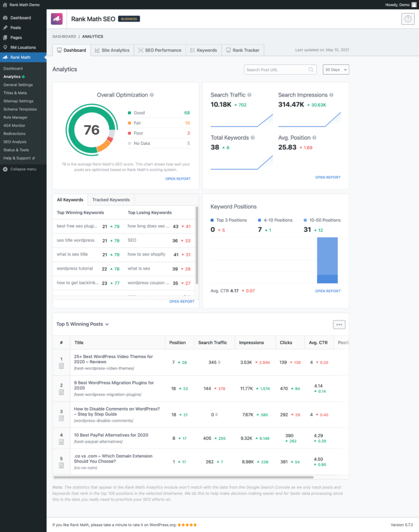This screenshot has width=419, height=532.
Task: Click the posts table horizontal scrollbar
Action: coord(184,477)
